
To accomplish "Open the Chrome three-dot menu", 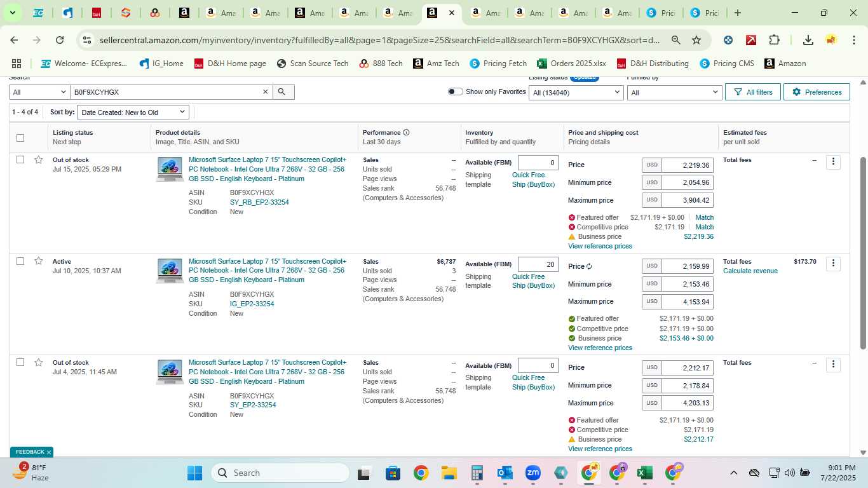I will [x=853, y=40].
